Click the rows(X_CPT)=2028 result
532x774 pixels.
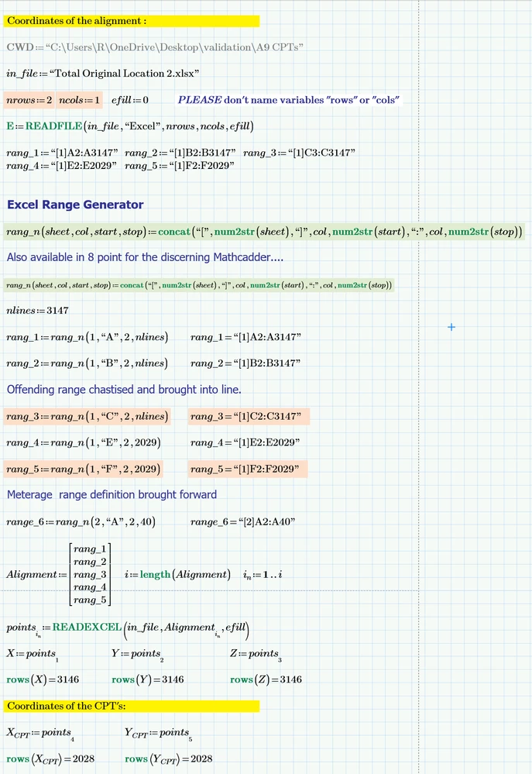50,759
